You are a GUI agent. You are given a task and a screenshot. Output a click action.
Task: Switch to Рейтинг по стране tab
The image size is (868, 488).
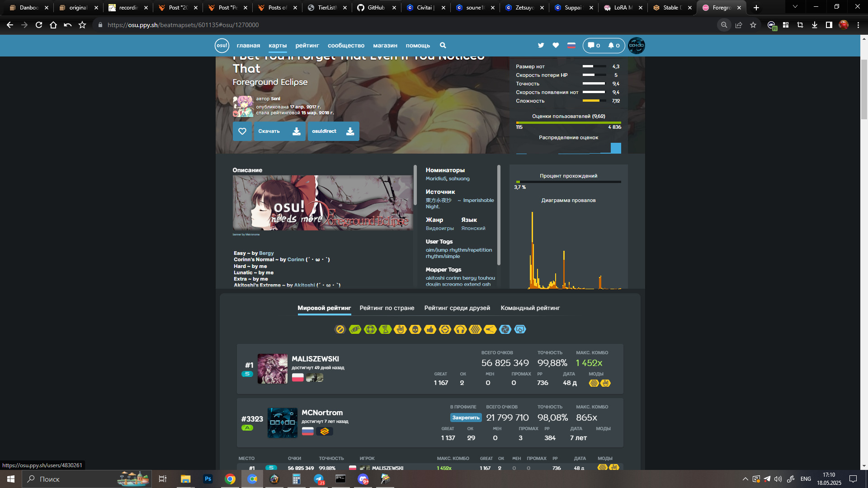387,308
